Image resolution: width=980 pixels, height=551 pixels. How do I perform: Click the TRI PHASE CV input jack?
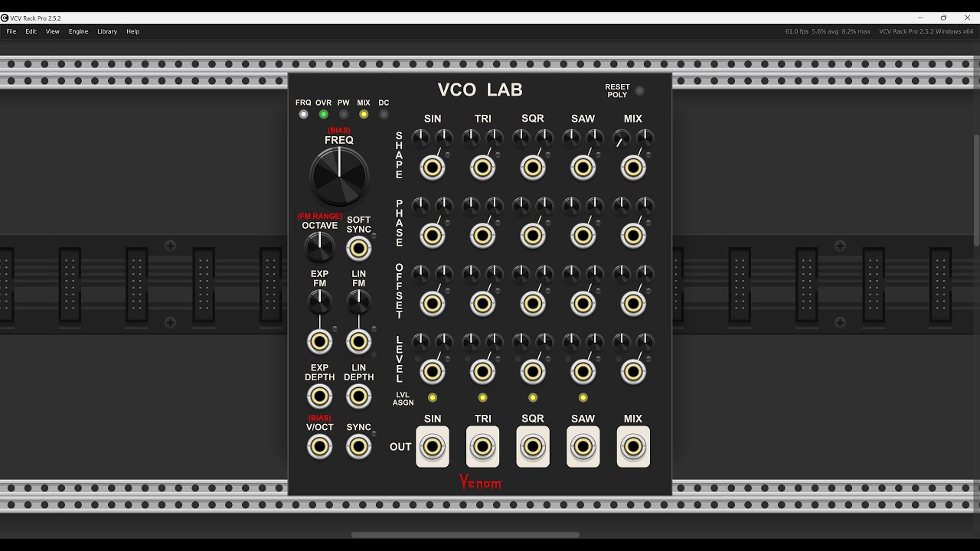(482, 236)
